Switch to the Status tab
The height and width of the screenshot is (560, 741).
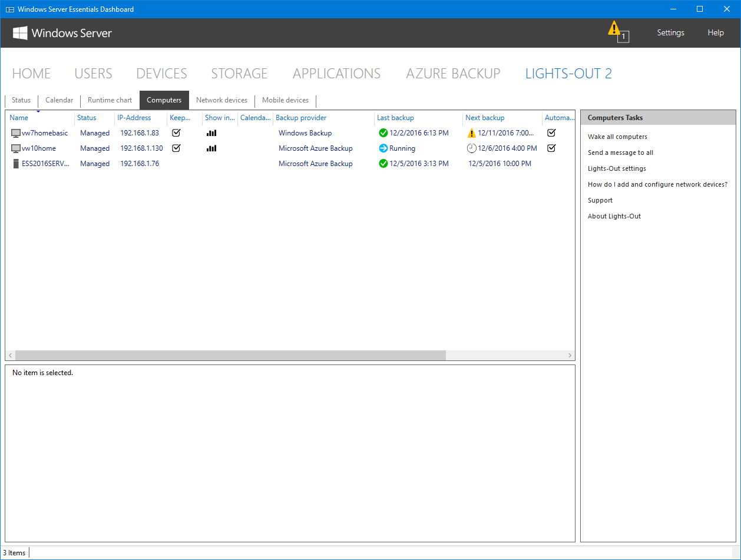(21, 100)
